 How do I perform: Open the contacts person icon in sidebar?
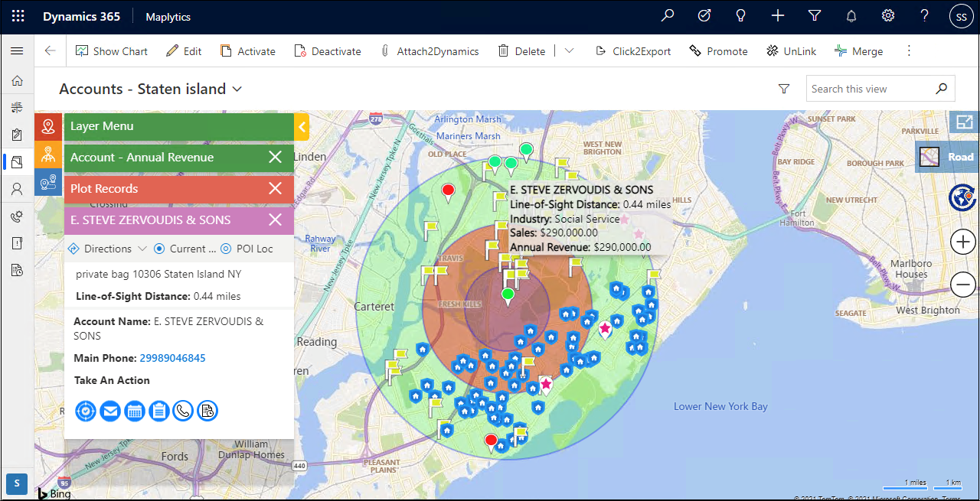point(17,189)
